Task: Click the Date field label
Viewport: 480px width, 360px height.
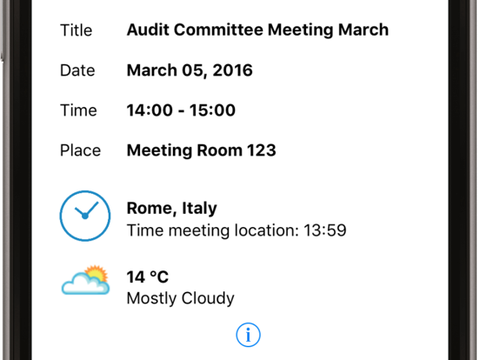Action: pyautogui.click(x=77, y=71)
